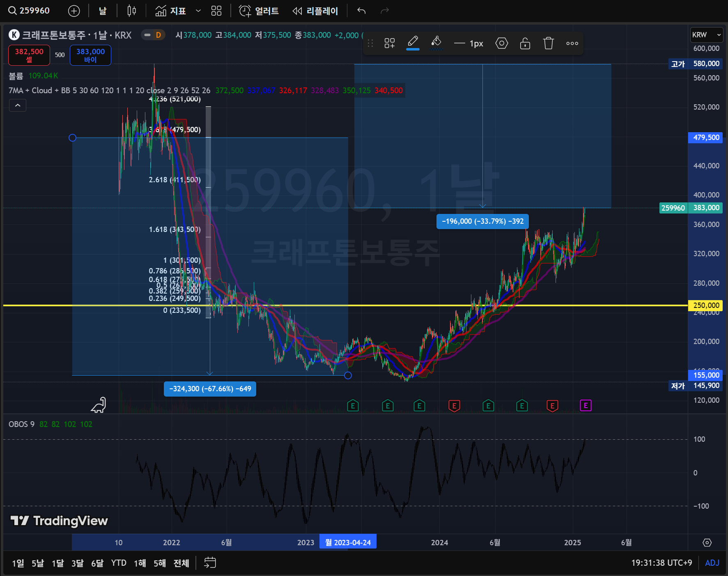
Task: Add a symbol with the plus icon
Action: point(74,11)
